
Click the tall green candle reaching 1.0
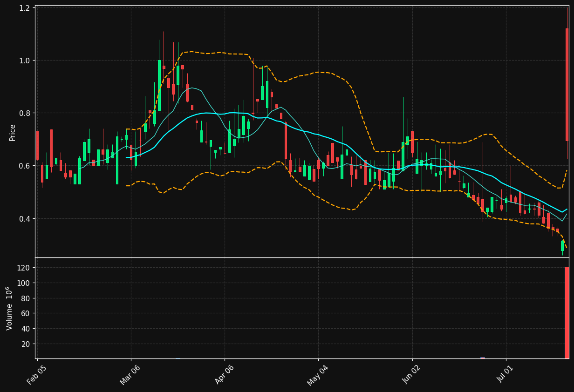point(159,85)
